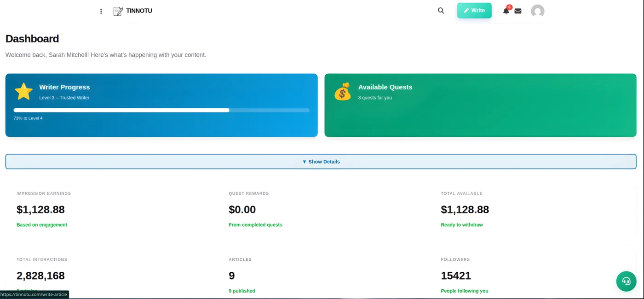Click '3 quests for you' text

(x=375, y=98)
